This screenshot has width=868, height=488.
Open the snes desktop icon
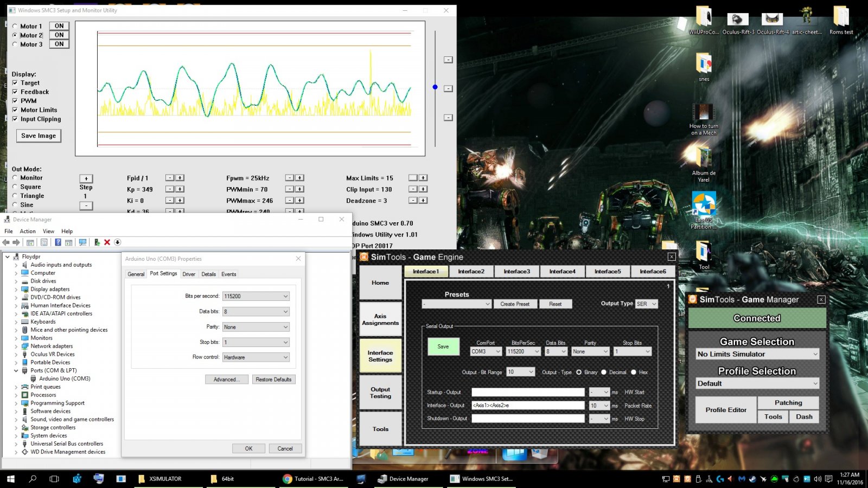point(704,67)
